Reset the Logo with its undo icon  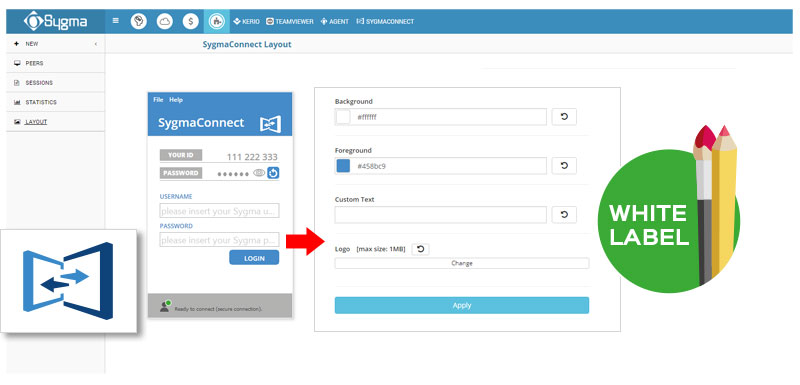[420, 249]
